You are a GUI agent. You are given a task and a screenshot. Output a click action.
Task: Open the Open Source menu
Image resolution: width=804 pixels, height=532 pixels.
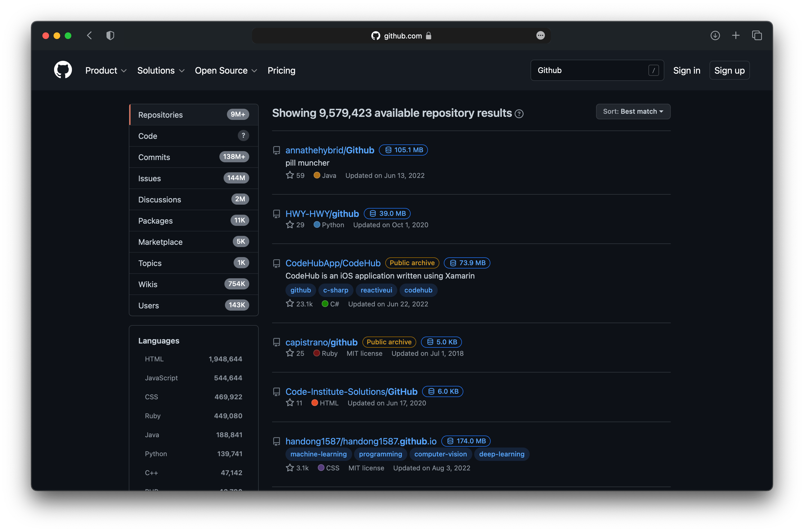[226, 71]
